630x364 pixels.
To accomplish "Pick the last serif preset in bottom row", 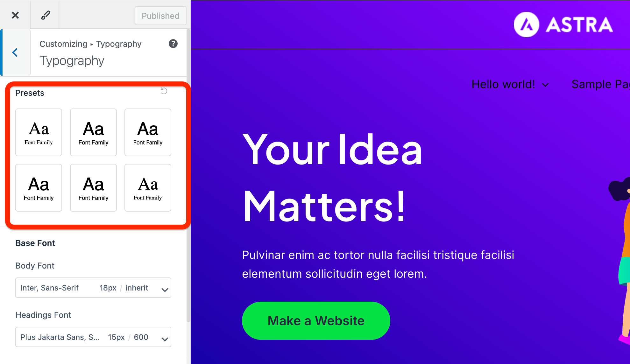I will [148, 188].
